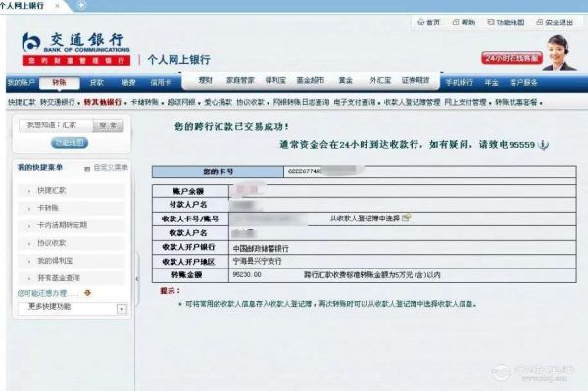This screenshot has width=588, height=391.
Task: Open 转账优惠套餐 submenu item
Action: coord(516,102)
